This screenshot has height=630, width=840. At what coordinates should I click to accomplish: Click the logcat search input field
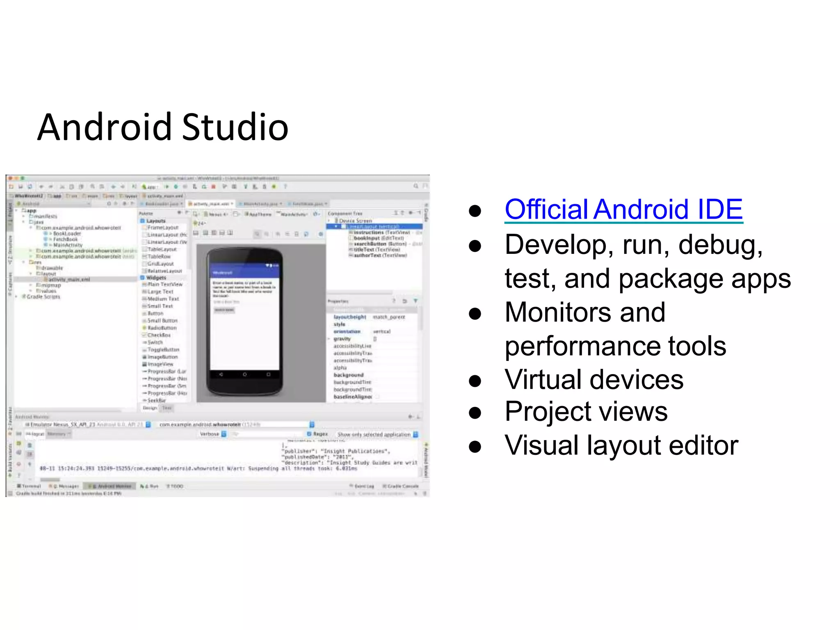pos(267,434)
